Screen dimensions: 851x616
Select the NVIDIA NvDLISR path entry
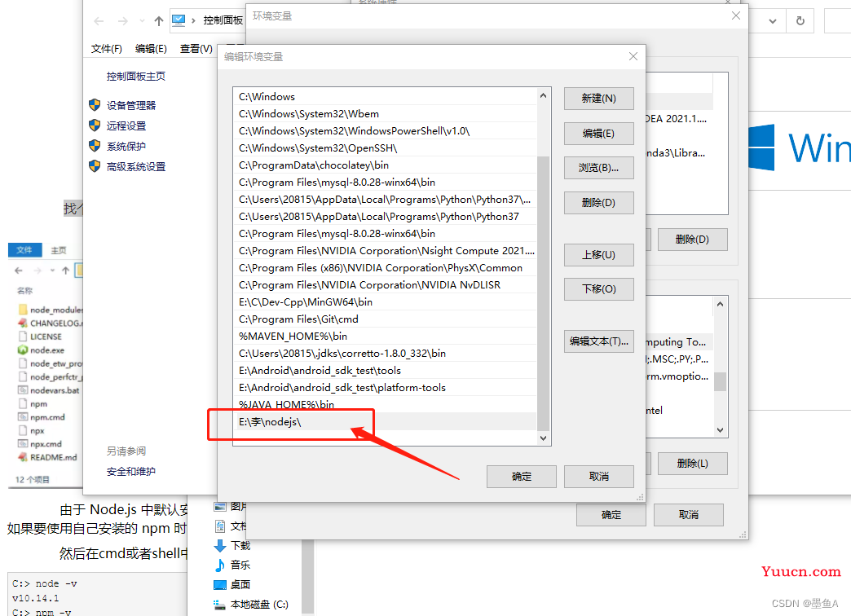point(385,285)
